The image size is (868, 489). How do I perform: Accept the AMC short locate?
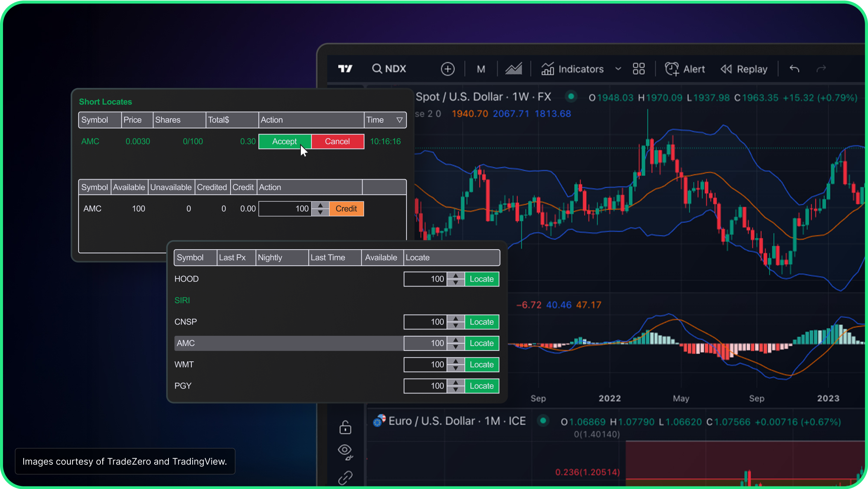285,142
